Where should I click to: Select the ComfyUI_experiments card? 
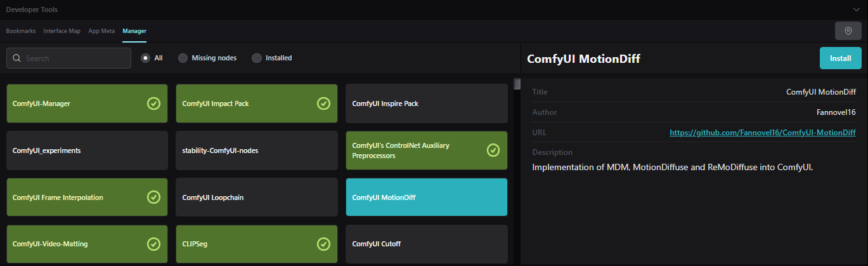[87, 150]
